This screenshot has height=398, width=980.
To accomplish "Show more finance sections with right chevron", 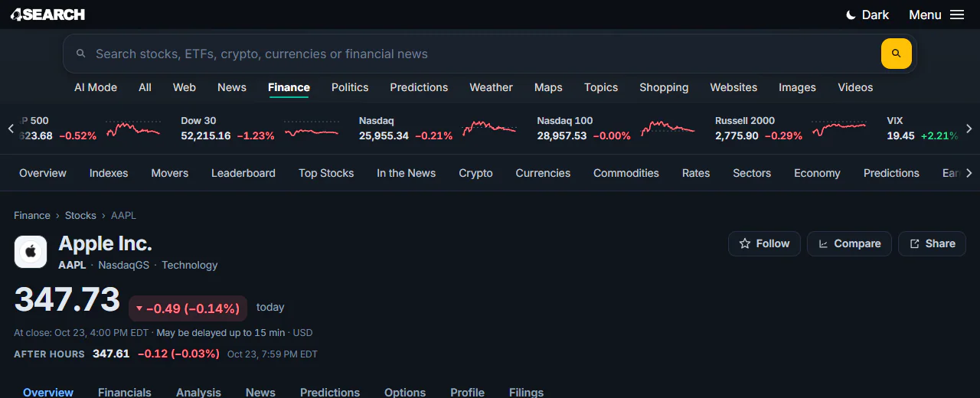I will (x=969, y=173).
